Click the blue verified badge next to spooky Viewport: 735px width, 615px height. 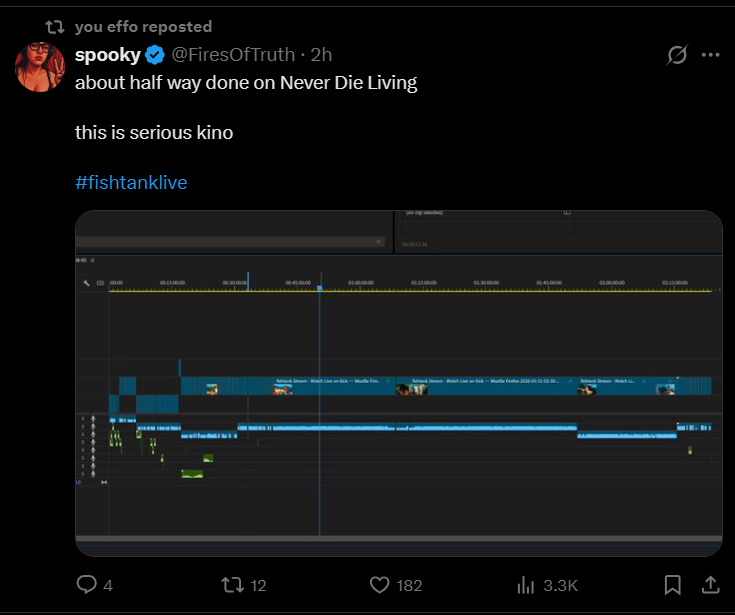pyautogui.click(x=155, y=54)
